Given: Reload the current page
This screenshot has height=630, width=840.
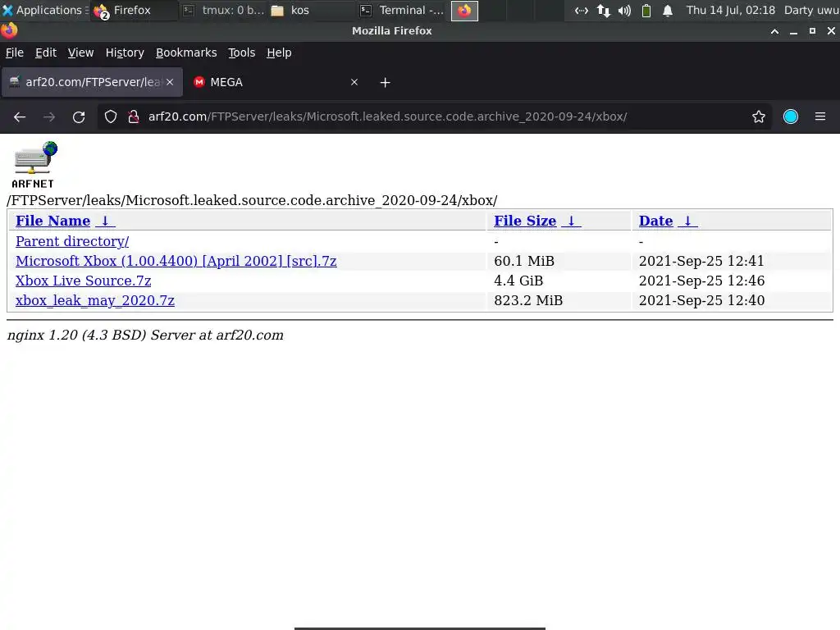Looking at the screenshot, I should click(79, 116).
